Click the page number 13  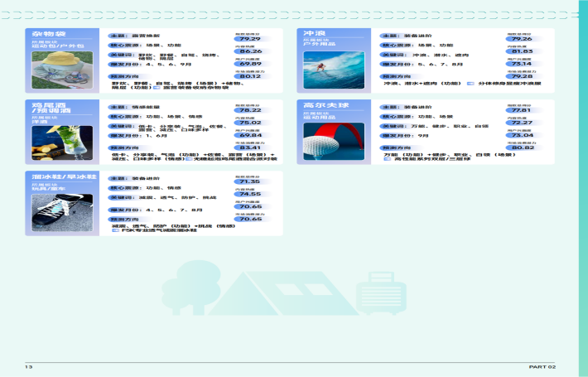[28, 366]
